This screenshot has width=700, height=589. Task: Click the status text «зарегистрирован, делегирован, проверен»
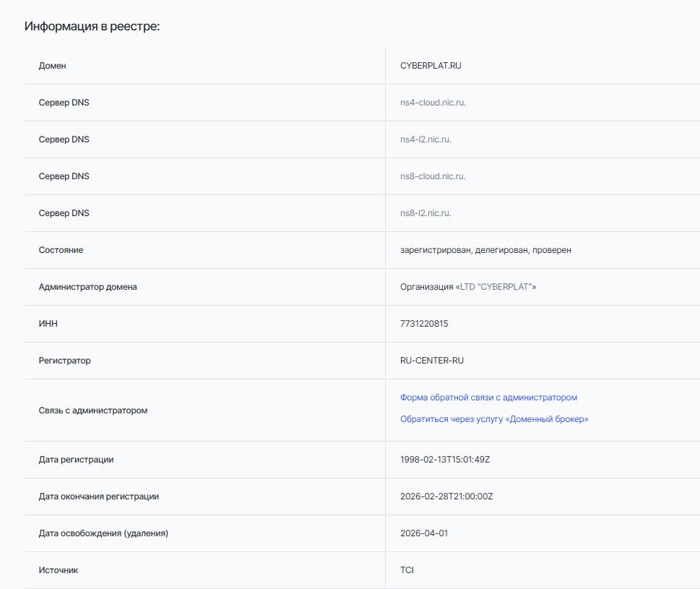coord(485,250)
